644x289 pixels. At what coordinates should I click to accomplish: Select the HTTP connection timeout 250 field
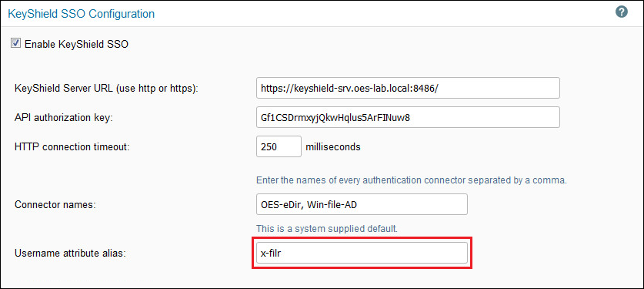tap(279, 146)
